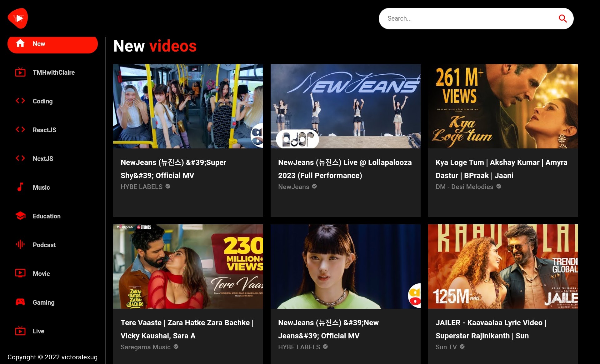Click the game controller Gaming icon
Image resolution: width=600 pixels, height=364 pixels.
(20, 302)
